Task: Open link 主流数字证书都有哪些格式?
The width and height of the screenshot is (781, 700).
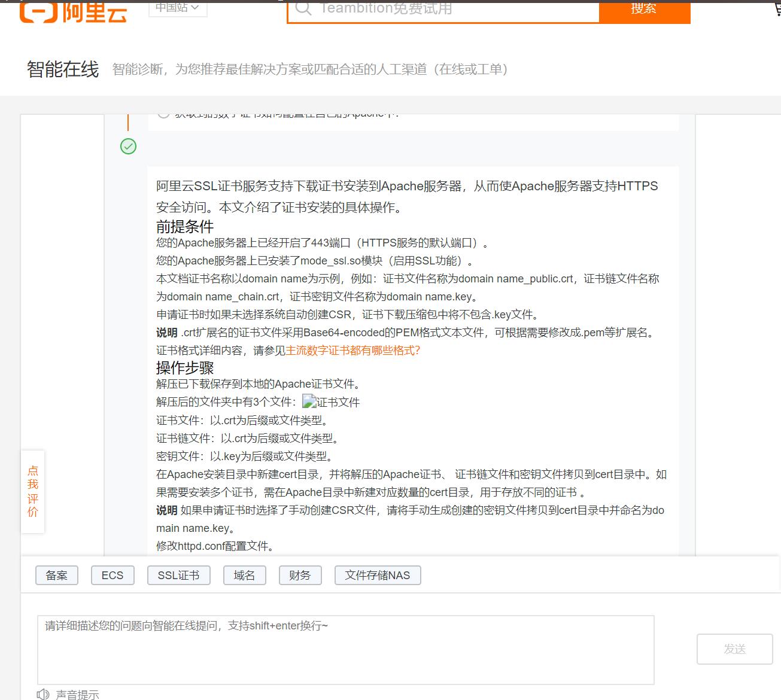Action: coord(352,351)
